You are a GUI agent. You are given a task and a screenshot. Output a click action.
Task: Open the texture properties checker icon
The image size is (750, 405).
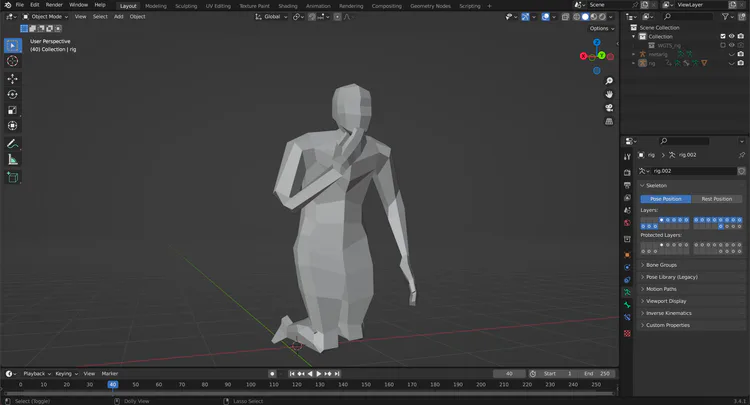coord(627,333)
